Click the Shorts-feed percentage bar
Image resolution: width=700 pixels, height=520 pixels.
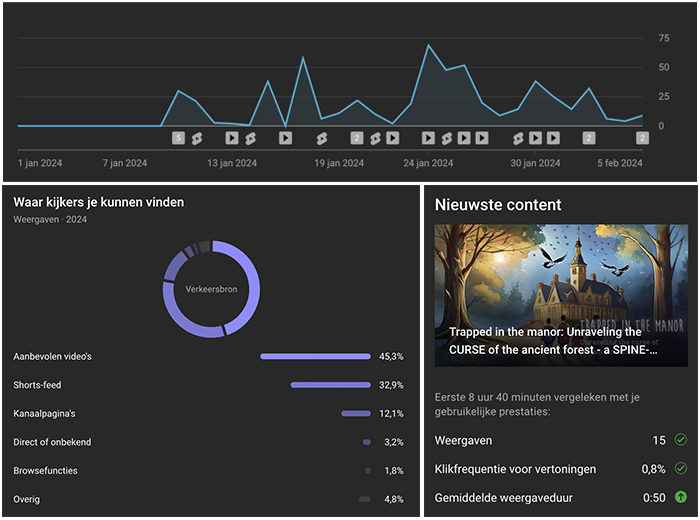coord(331,385)
